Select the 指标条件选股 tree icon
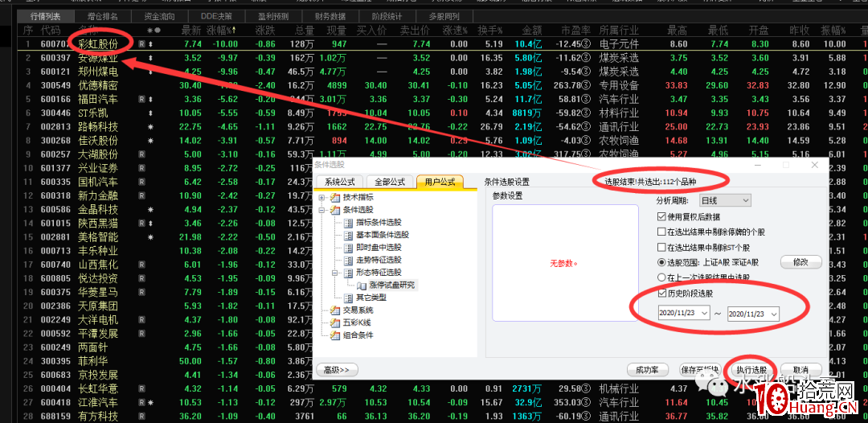 [348, 223]
